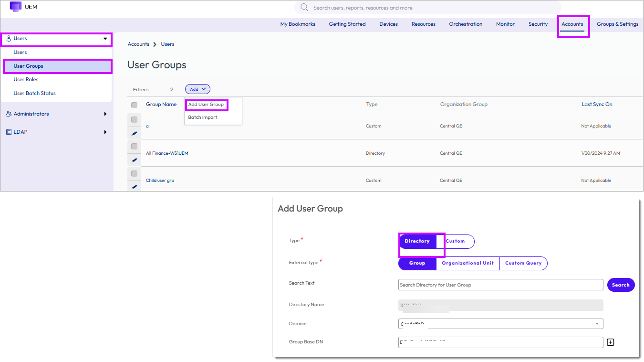Choose Add User Group menu entry

click(x=206, y=105)
